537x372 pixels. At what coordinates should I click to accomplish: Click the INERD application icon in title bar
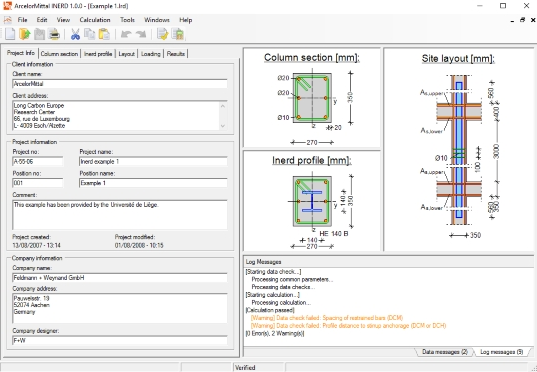point(7,6)
